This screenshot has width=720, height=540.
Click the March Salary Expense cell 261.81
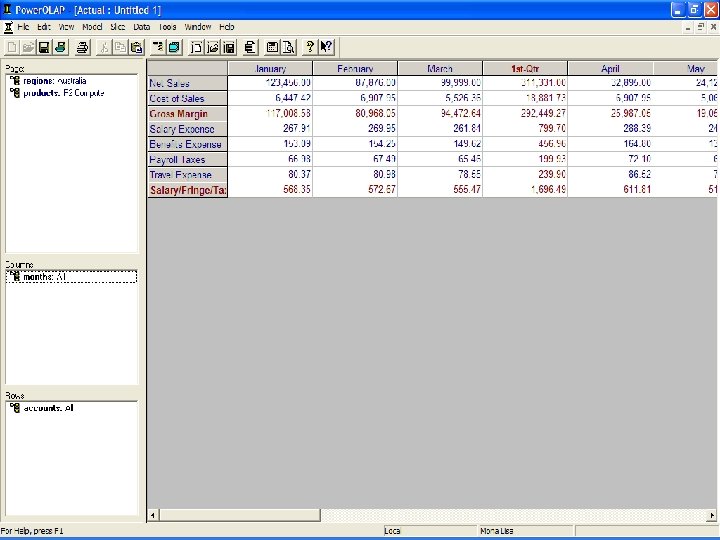[x=440, y=128]
